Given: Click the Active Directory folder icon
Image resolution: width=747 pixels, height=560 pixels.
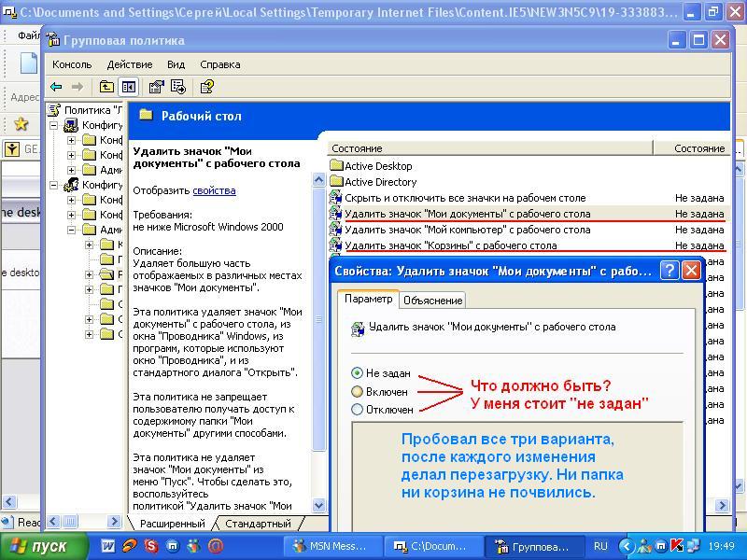Looking at the screenshot, I should (336, 181).
